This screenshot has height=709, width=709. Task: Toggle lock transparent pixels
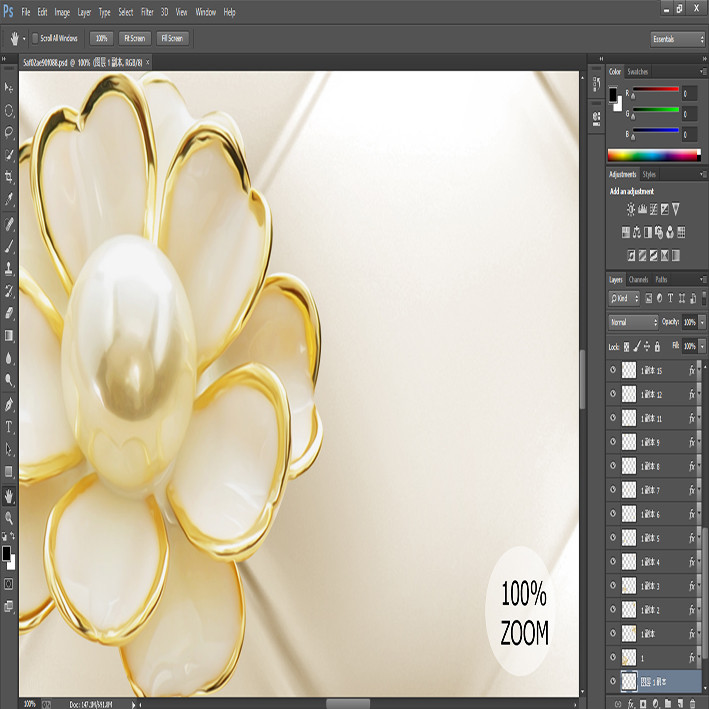tap(626, 347)
